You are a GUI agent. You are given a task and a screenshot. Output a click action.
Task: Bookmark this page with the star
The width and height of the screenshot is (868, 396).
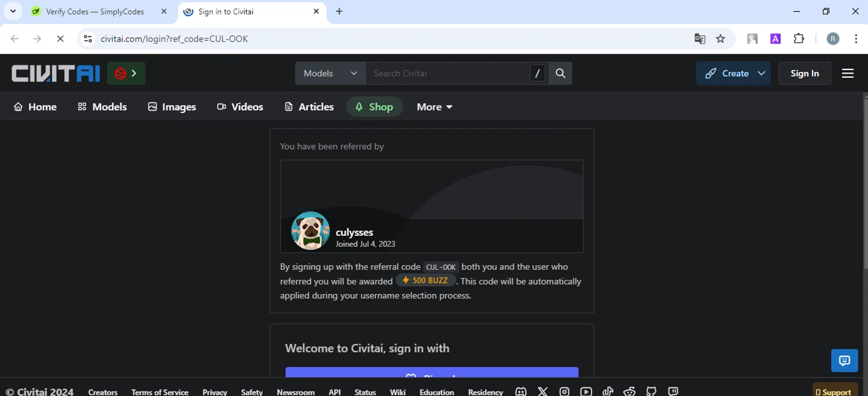point(720,39)
